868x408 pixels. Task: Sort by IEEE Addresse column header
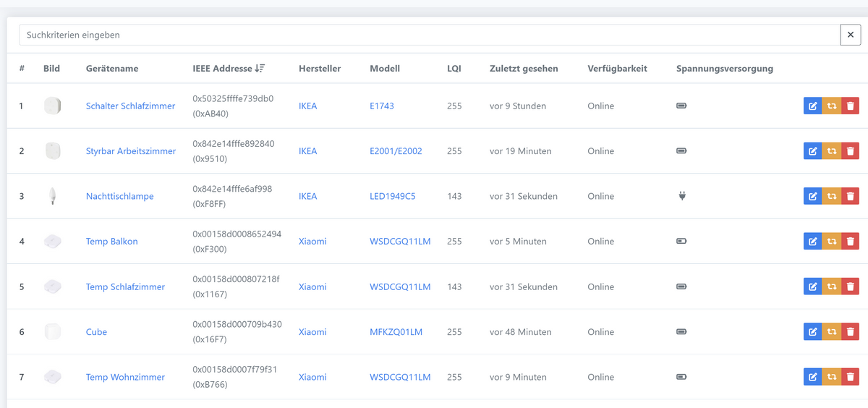[x=229, y=69]
